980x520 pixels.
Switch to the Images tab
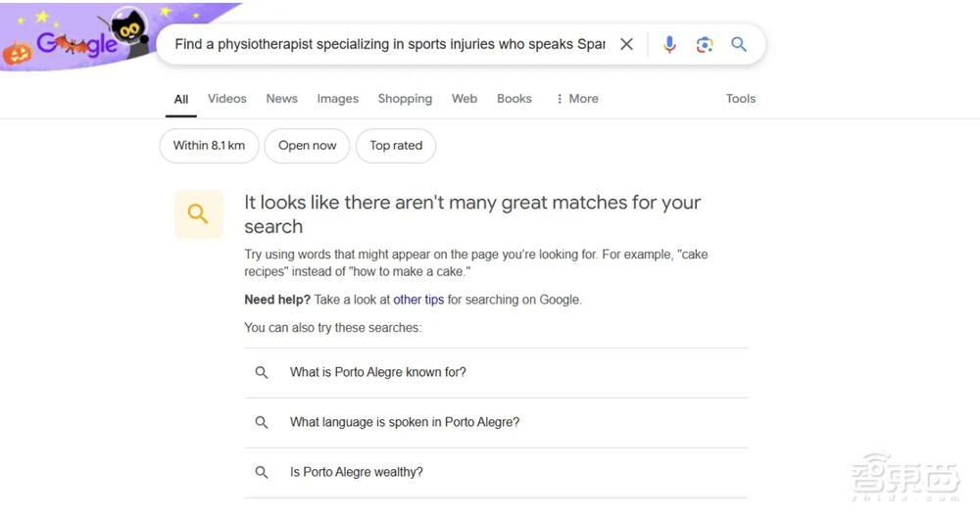pos(338,99)
